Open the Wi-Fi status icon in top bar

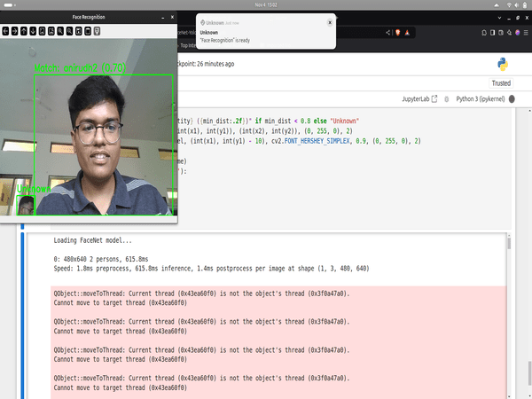(x=509, y=5)
